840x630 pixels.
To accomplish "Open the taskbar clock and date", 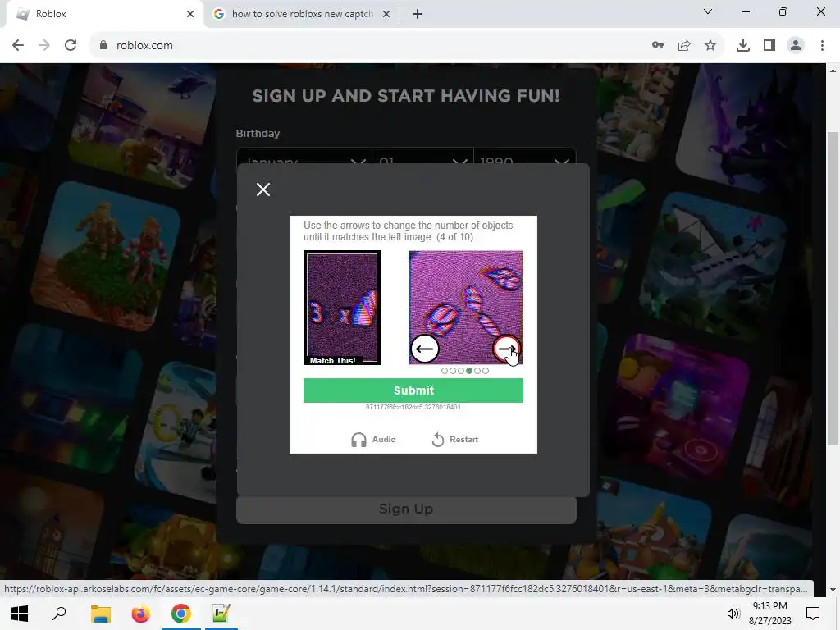I will 769,614.
